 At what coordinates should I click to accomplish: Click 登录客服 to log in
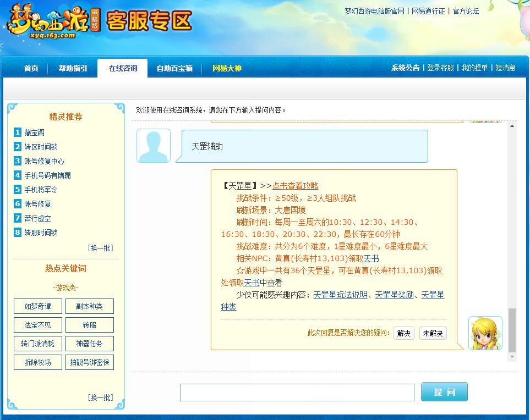click(440, 69)
